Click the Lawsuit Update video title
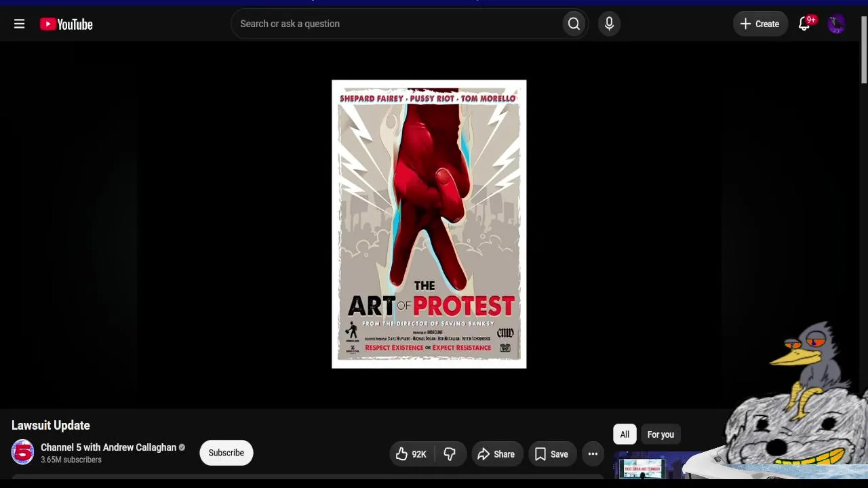 coord(51,426)
